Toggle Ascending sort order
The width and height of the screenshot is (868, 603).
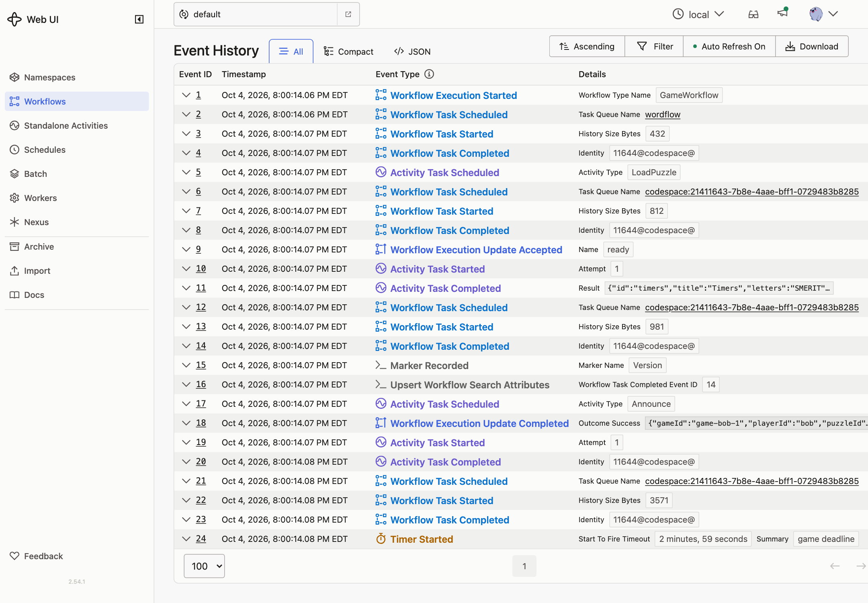(587, 46)
